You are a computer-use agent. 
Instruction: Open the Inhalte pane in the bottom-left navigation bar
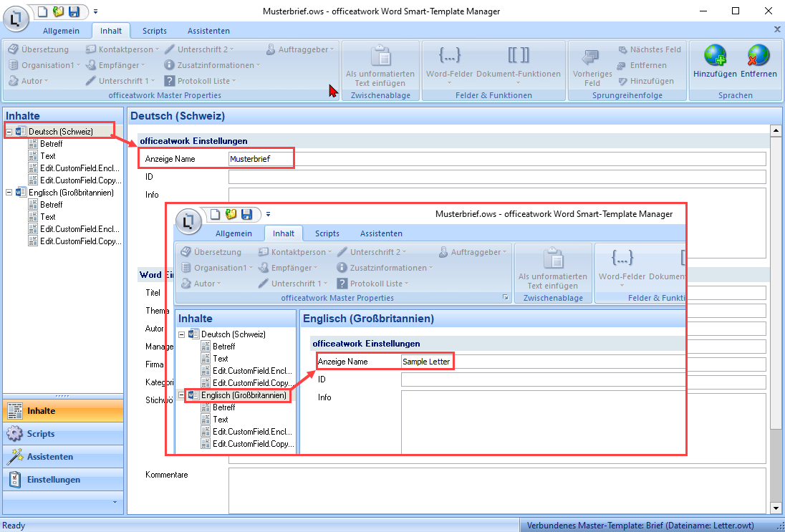63,411
